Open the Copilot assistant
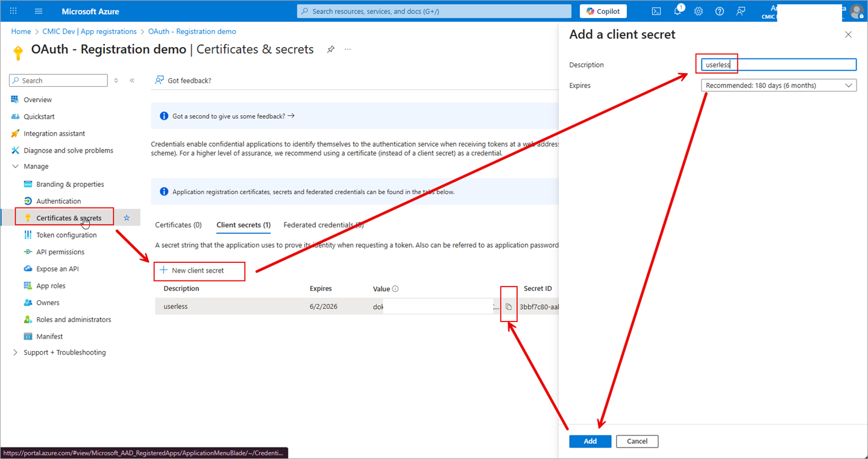 [603, 11]
